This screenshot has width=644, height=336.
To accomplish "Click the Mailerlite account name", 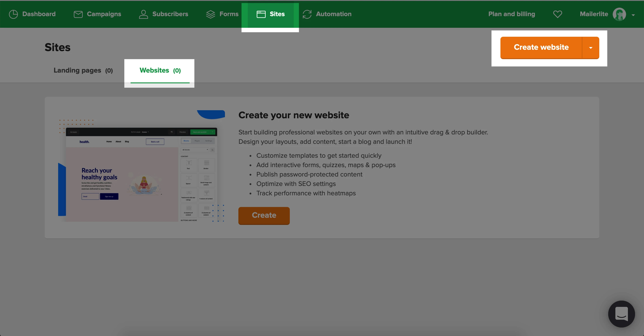I will 594,14.
